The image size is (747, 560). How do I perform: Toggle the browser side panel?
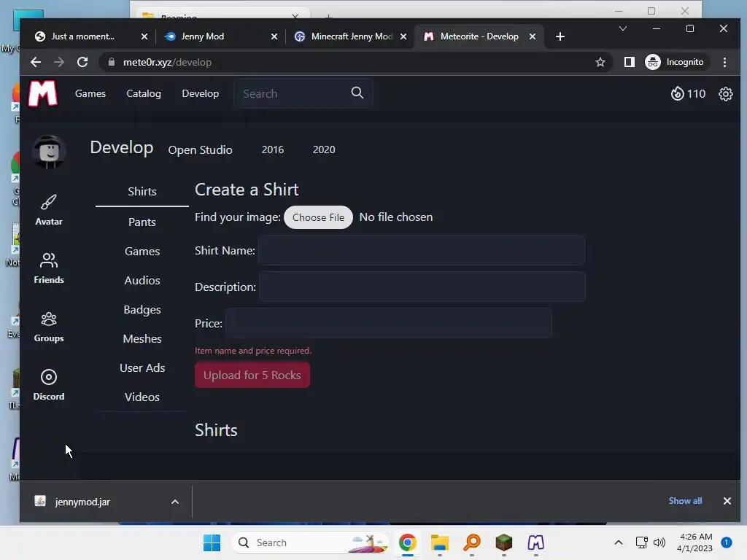point(630,62)
